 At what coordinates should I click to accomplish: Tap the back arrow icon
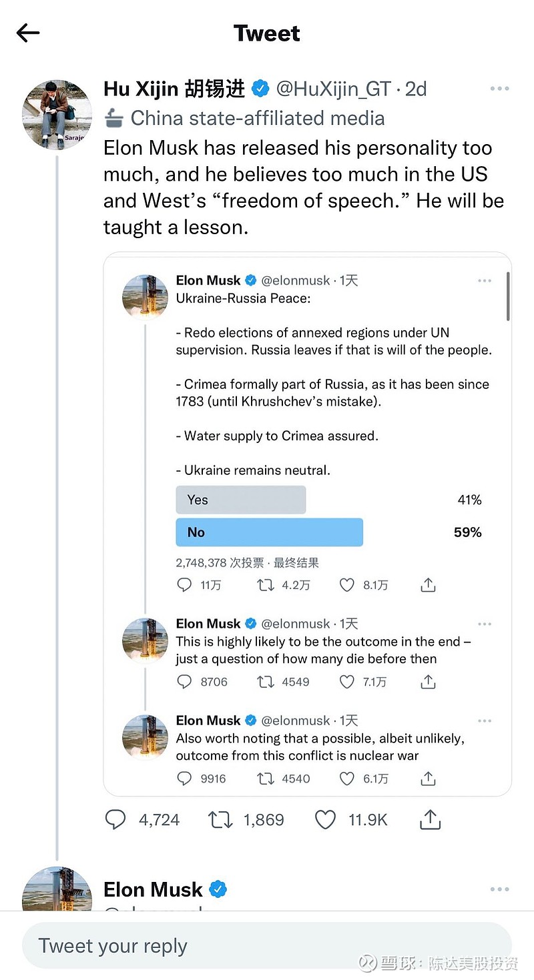click(x=28, y=33)
